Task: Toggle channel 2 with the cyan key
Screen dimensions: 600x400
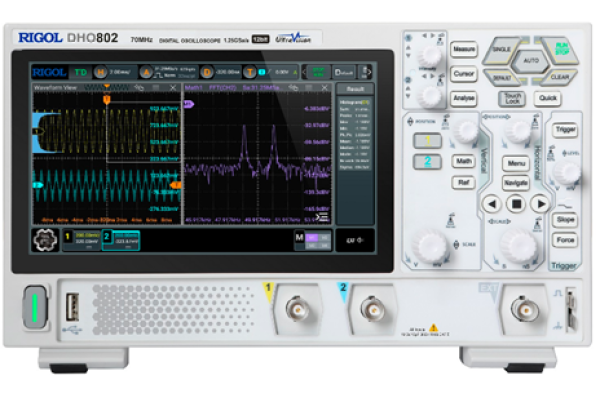Action: (428, 161)
